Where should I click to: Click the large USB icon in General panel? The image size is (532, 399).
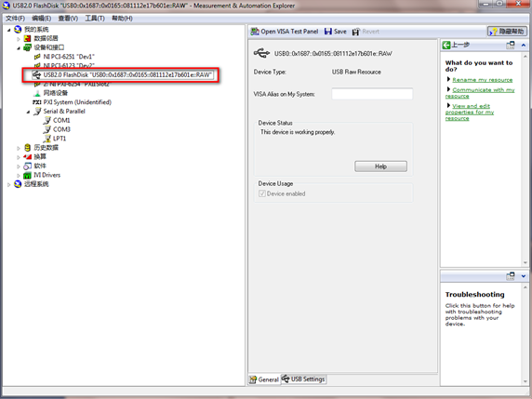261,53
